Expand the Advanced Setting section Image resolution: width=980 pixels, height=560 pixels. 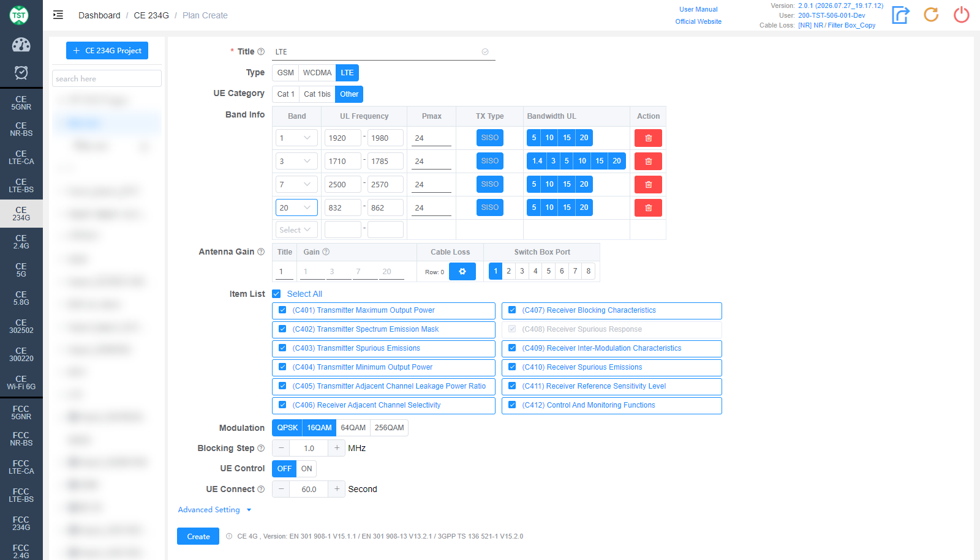[214, 510]
